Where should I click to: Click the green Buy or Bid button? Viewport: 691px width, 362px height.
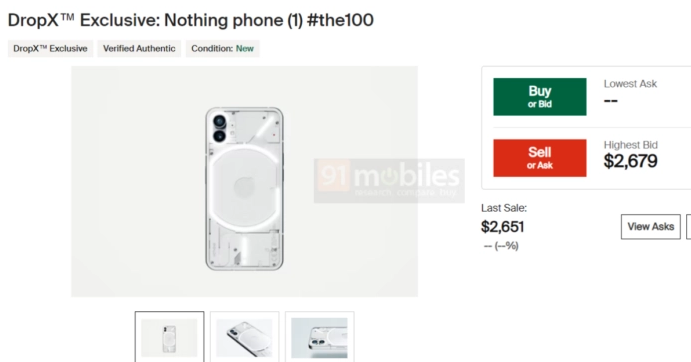pos(540,97)
